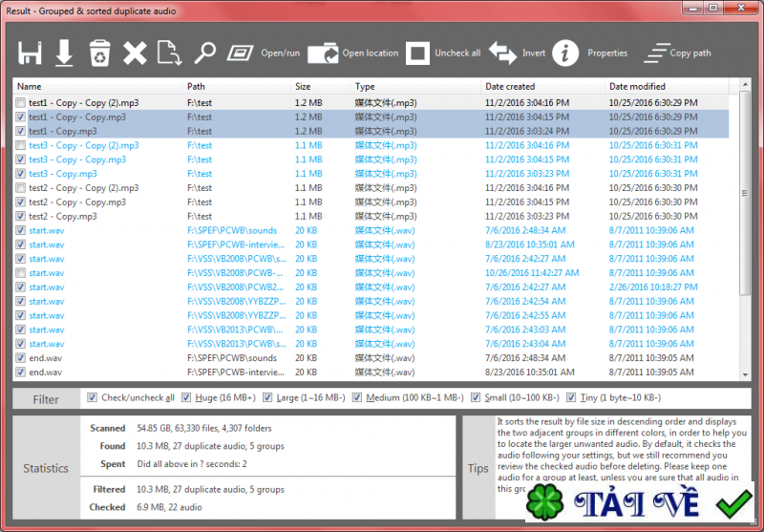
Task: Click the list scrollbar up arrow
Action: pyautogui.click(x=745, y=84)
